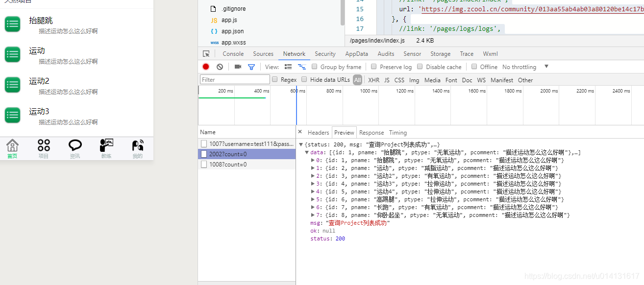Activate the inspect element selector icon
This screenshot has width=644, height=285.
click(x=206, y=54)
